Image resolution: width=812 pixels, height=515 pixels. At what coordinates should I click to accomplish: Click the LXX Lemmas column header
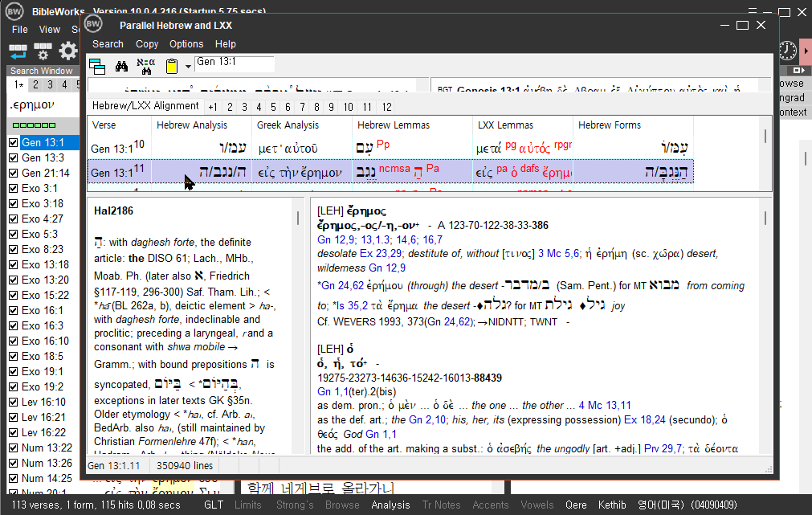(505, 125)
